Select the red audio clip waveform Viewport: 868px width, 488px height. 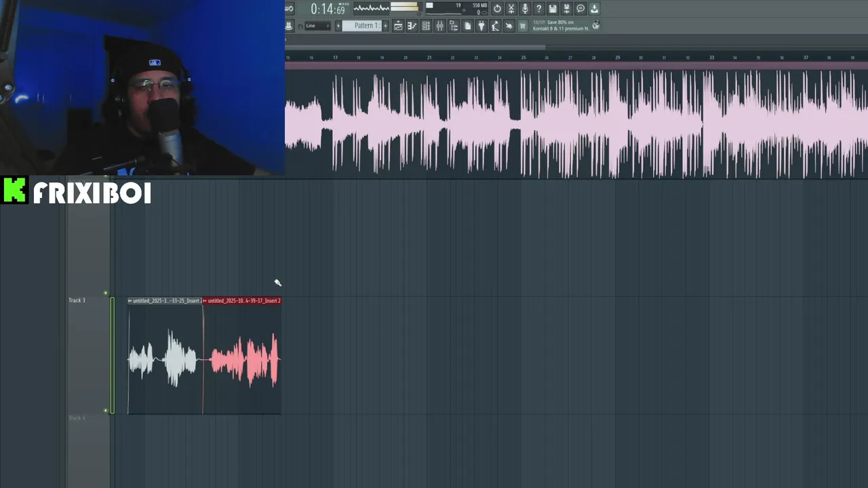click(x=242, y=359)
